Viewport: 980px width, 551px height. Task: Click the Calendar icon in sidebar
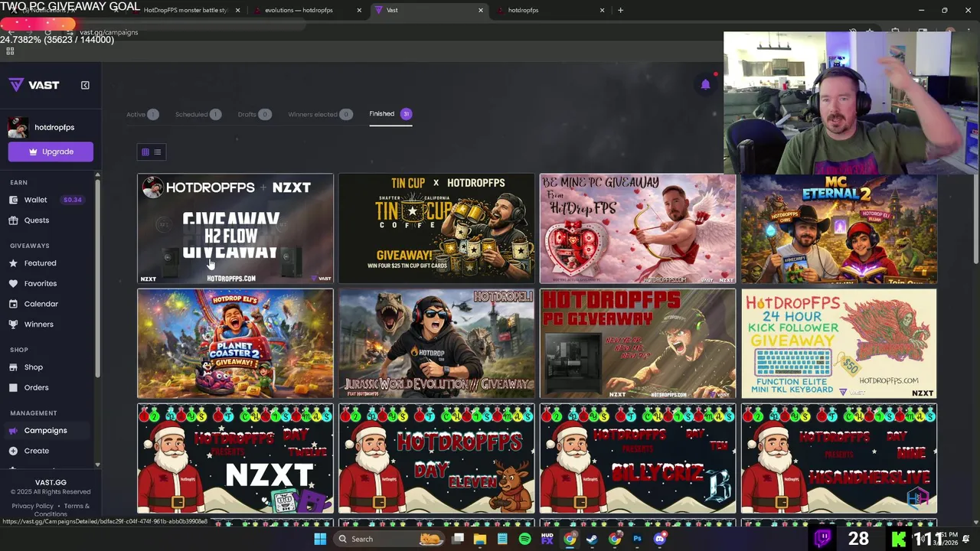point(13,304)
